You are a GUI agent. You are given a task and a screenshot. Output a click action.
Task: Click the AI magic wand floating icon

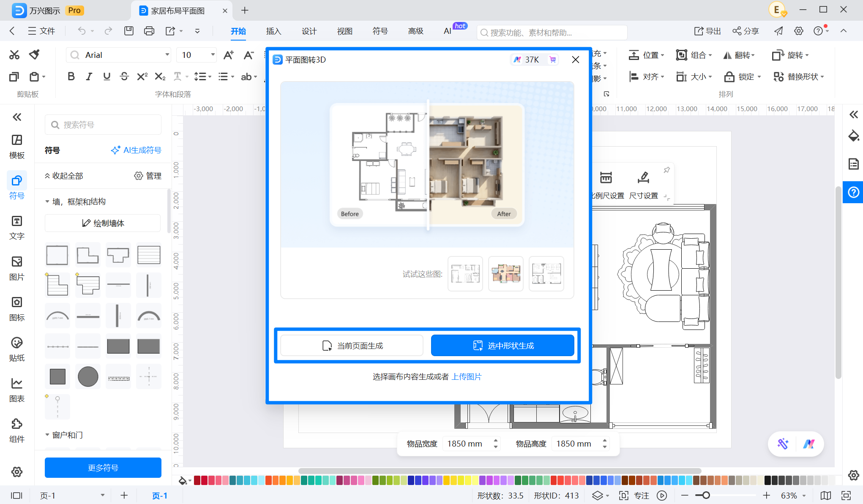[x=783, y=444]
